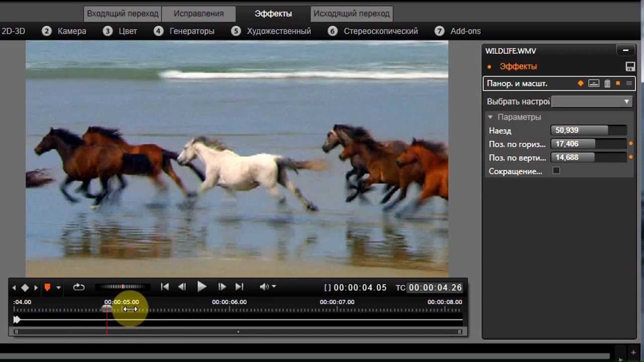Click the Эффекты heading in the panel
The height and width of the screenshot is (362, 644).
coord(518,66)
